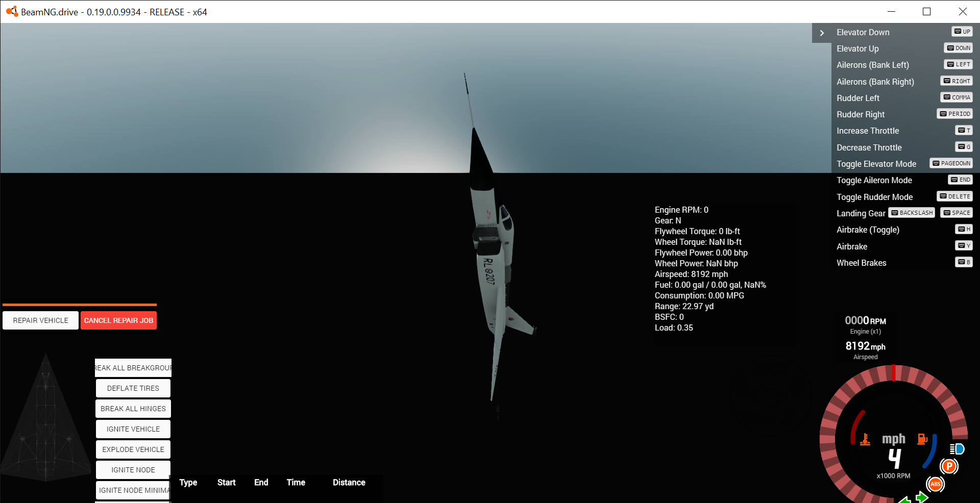This screenshot has width=980, height=503.
Task: Click the blue high beam headlight indicator
Action: (957, 449)
